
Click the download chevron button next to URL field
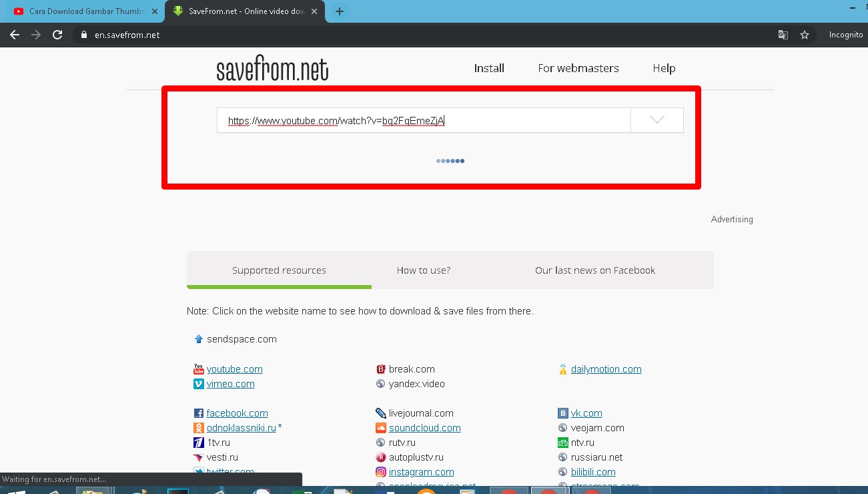(657, 120)
